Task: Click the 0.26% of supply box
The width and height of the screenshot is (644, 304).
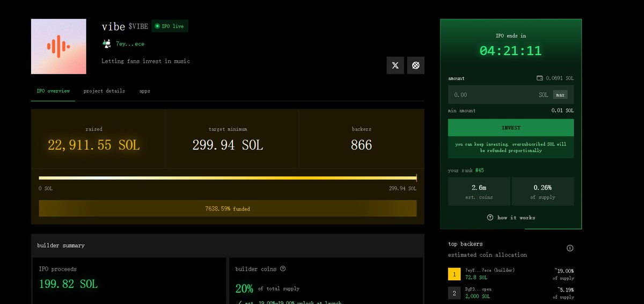Action: (x=543, y=191)
